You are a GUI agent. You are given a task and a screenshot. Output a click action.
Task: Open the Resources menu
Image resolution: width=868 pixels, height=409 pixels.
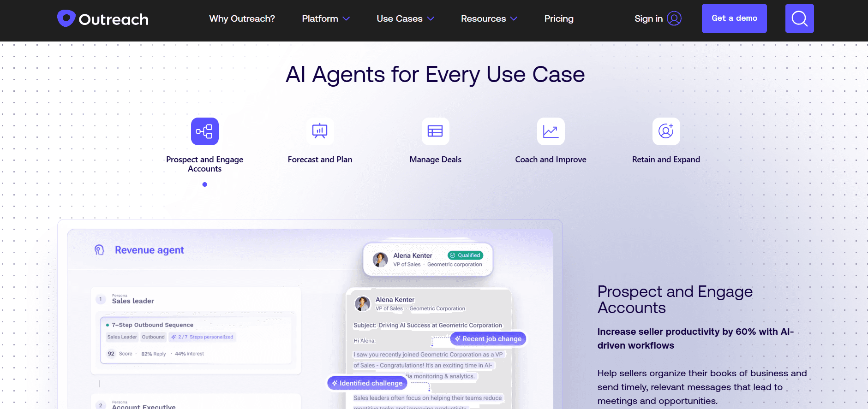(483, 18)
